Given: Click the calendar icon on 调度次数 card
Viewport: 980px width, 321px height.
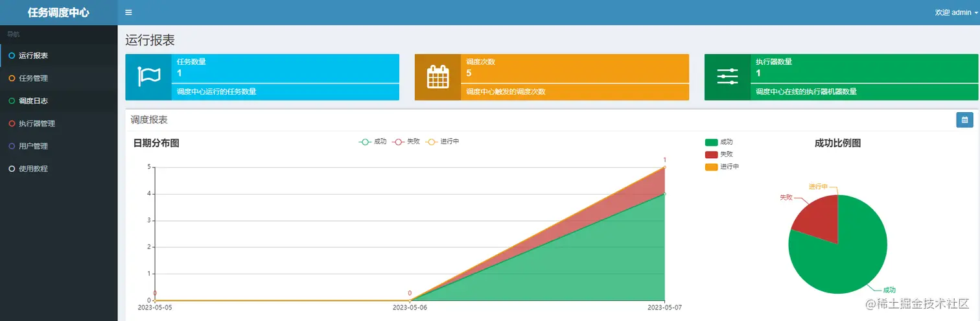Looking at the screenshot, I should tap(437, 77).
